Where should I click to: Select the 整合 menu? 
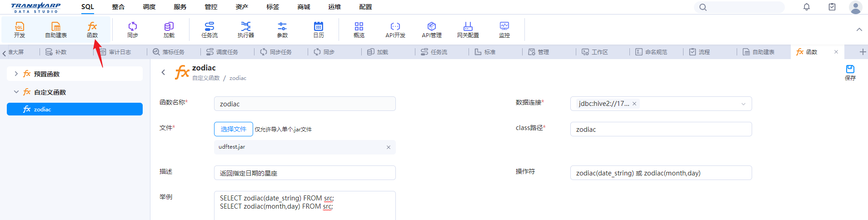118,7
